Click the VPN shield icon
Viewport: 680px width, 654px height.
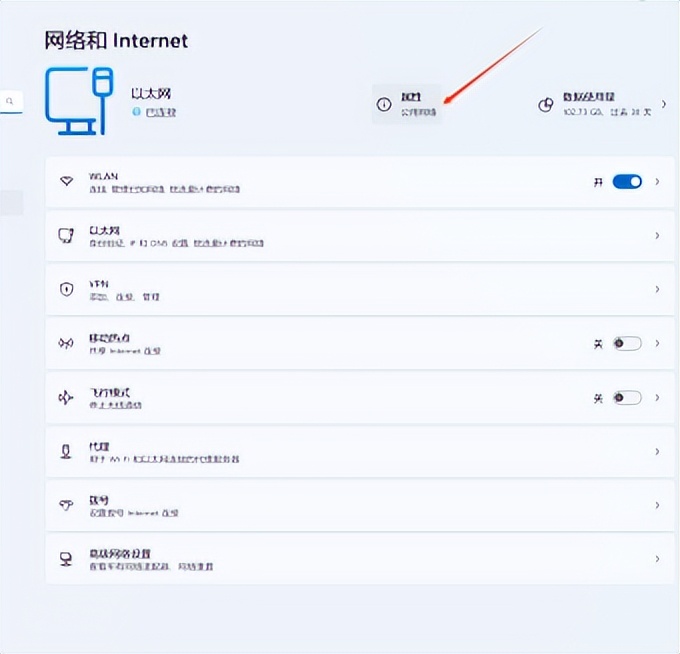point(67,289)
